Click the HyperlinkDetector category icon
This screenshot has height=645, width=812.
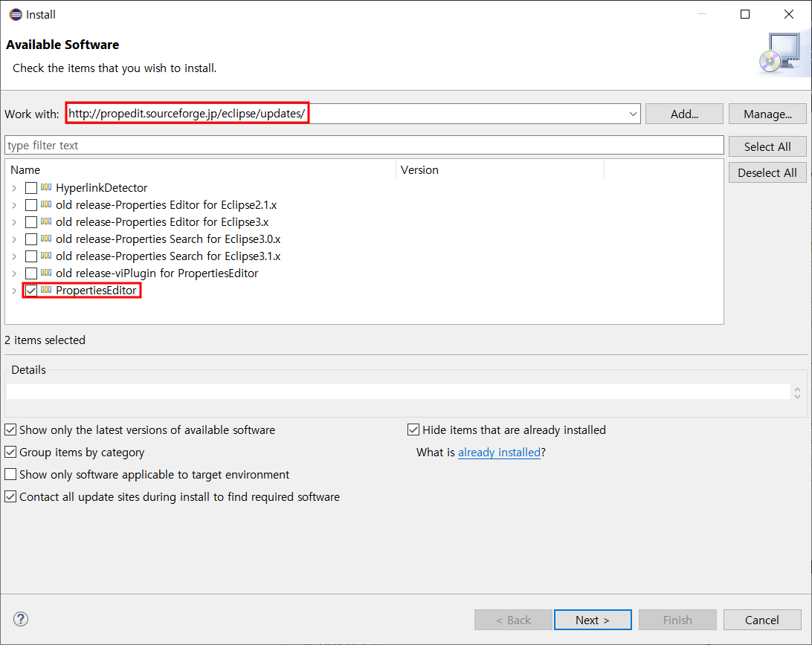(46, 187)
